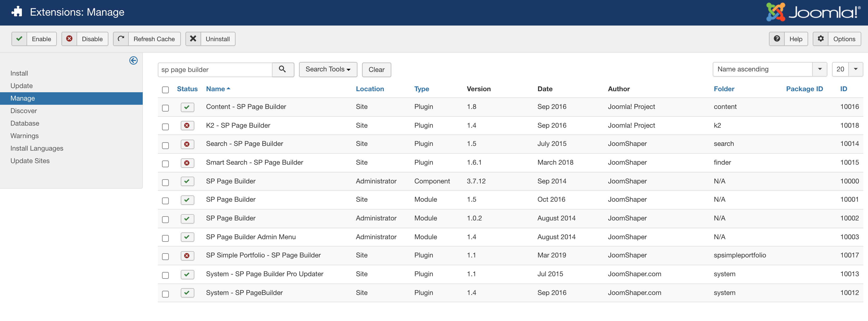Viewport: 868px width, 321px height.
Task: Open Update Sites in the sidebar
Action: (30, 160)
